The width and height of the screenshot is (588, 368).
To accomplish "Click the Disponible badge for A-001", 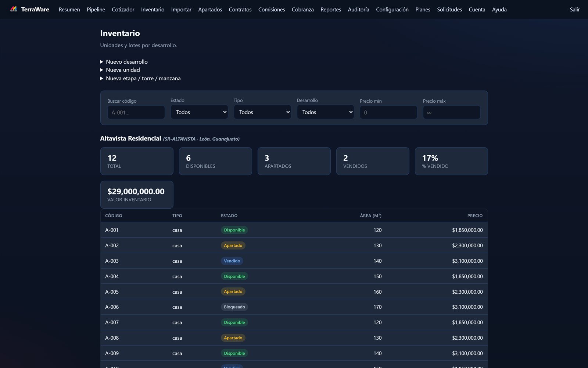I will click(234, 230).
